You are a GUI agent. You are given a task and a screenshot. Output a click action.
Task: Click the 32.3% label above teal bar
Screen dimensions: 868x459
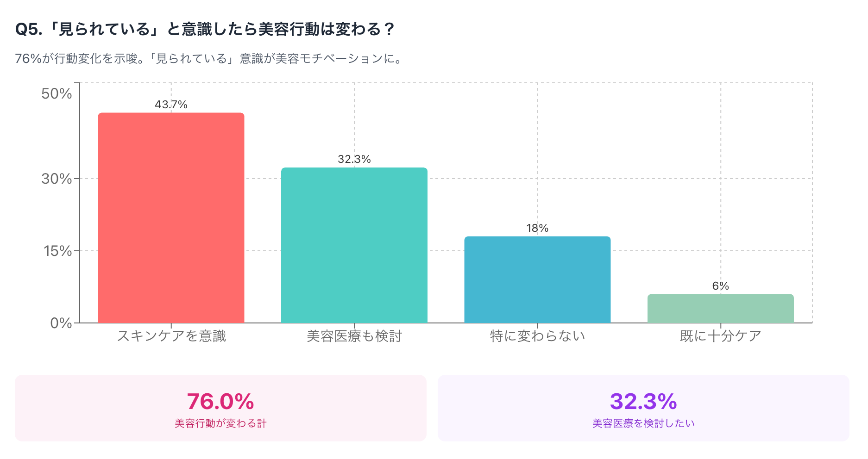(x=354, y=159)
